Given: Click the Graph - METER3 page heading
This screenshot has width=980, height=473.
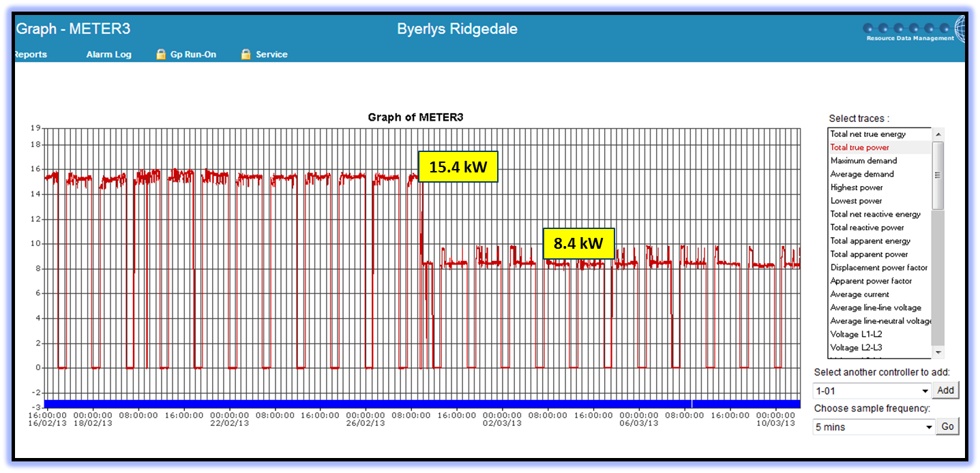Looking at the screenshot, I should tap(73, 29).
